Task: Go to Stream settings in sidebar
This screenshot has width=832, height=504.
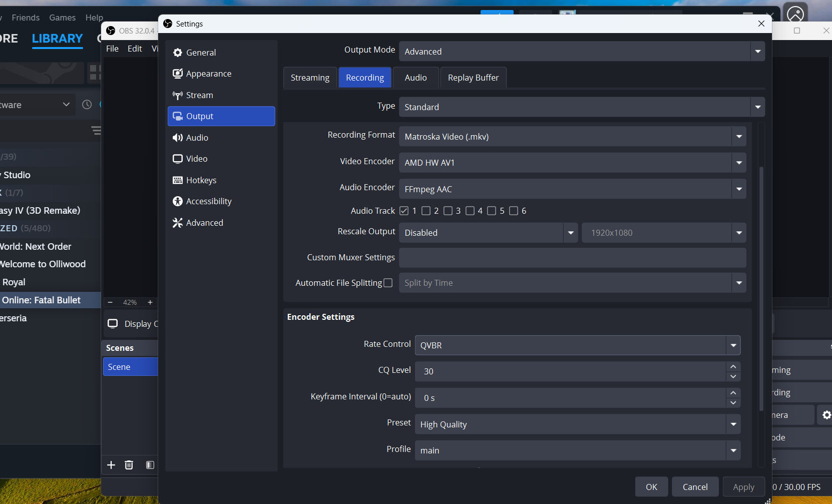Action: click(199, 95)
